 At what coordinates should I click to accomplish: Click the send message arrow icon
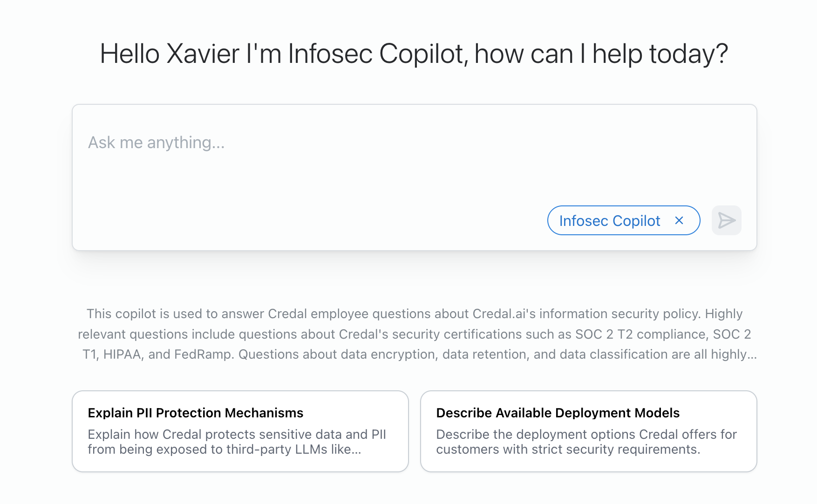coord(726,220)
